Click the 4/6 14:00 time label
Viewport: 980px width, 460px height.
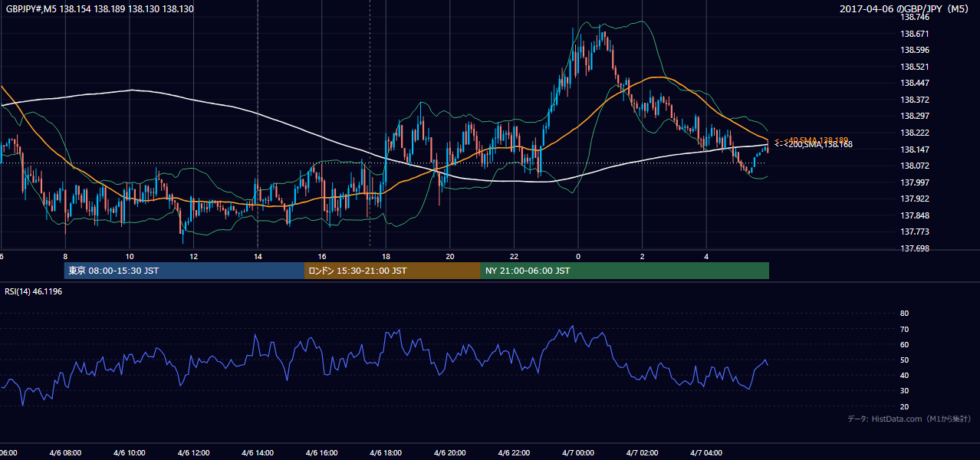coord(258,453)
